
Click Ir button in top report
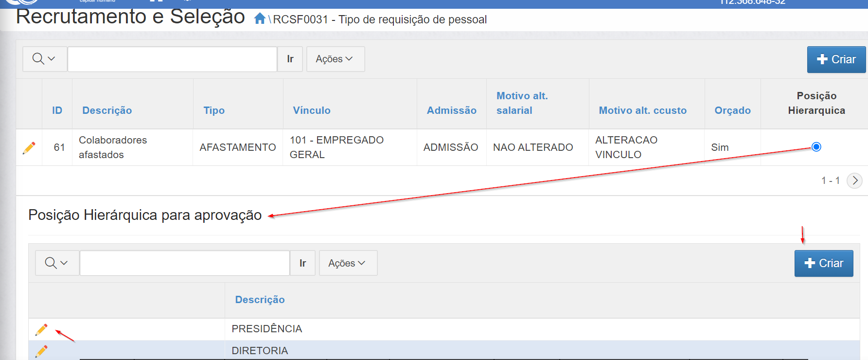pyautogui.click(x=290, y=59)
